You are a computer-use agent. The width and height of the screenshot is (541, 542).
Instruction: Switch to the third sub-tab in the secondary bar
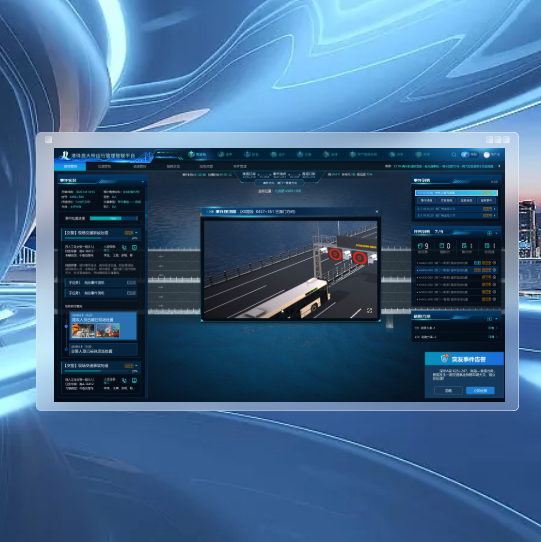(140, 166)
